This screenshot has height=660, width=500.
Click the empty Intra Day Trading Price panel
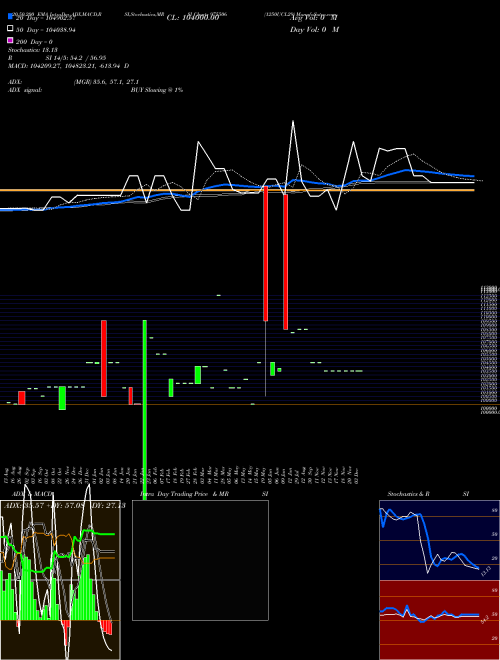(x=200, y=560)
